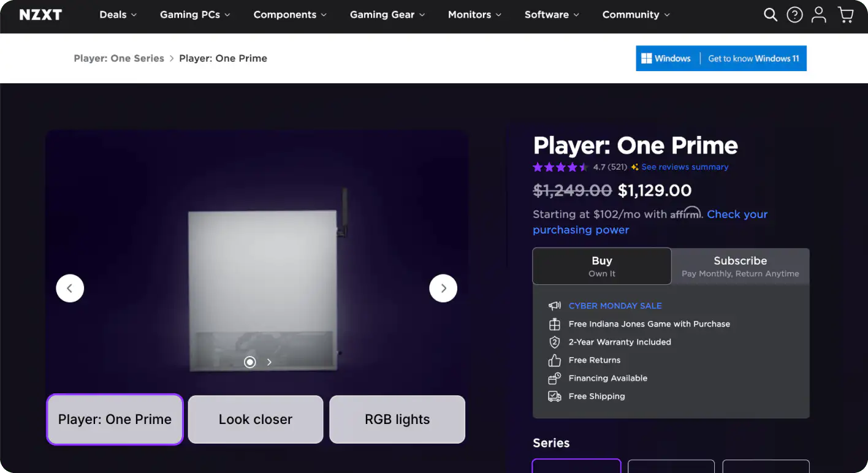
Task: Open the user account icon
Action: pyautogui.click(x=819, y=15)
